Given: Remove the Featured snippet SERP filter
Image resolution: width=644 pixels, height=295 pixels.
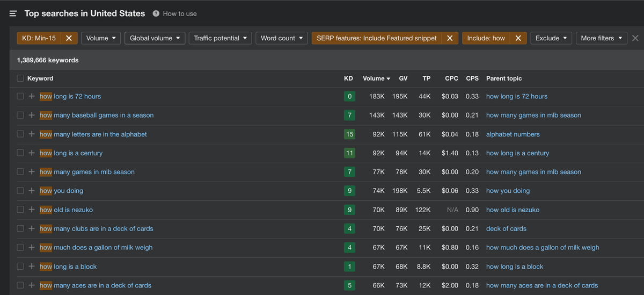Looking at the screenshot, I should 449,38.
